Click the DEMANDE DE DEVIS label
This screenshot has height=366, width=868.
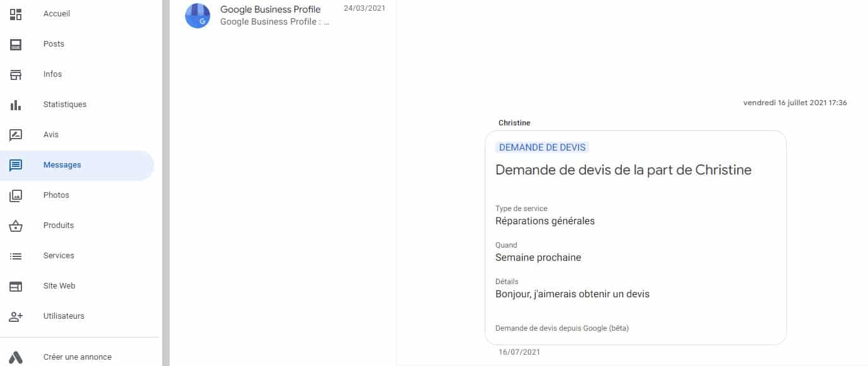542,147
